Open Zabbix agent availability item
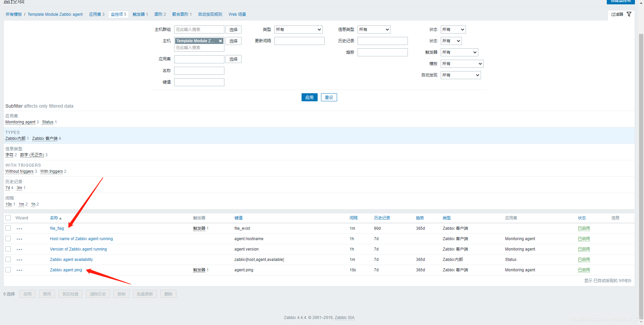644x325 pixels. click(x=71, y=260)
